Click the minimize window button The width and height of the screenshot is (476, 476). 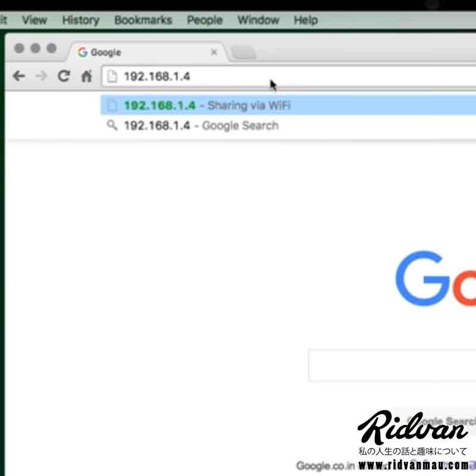pos(36,48)
